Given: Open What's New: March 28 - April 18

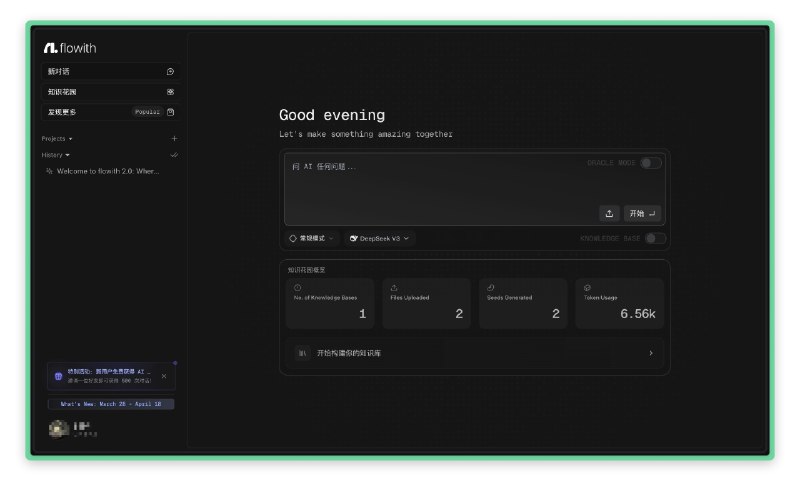Looking at the screenshot, I should tap(111, 404).
